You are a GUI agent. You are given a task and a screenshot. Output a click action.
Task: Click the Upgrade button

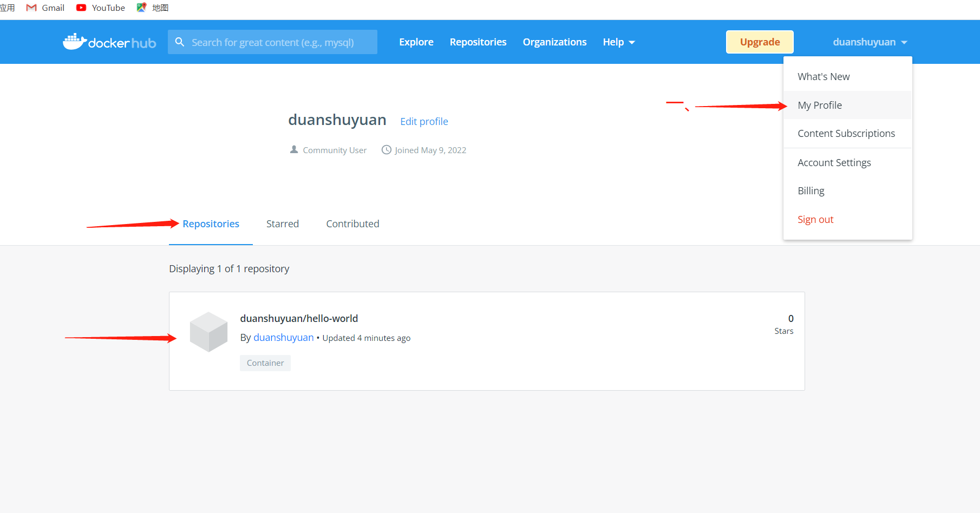(x=760, y=42)
